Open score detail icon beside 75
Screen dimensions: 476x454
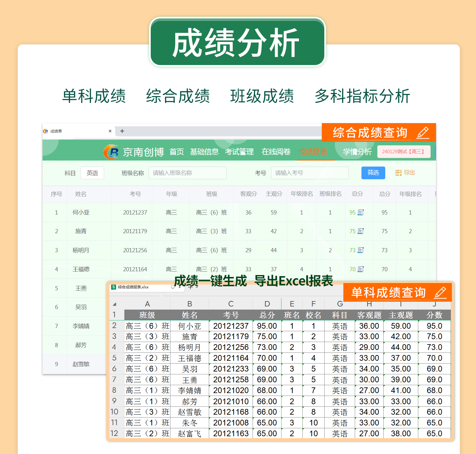point(360,231)
